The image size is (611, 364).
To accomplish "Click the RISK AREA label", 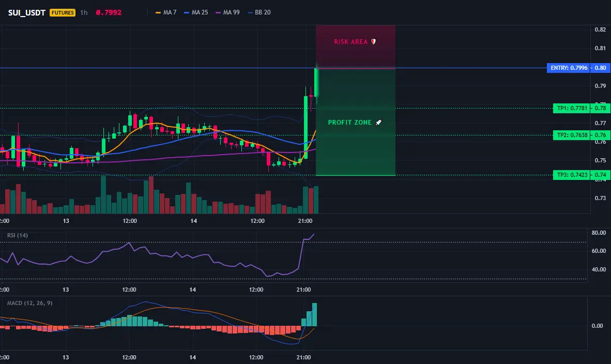I will coord(350,42).
